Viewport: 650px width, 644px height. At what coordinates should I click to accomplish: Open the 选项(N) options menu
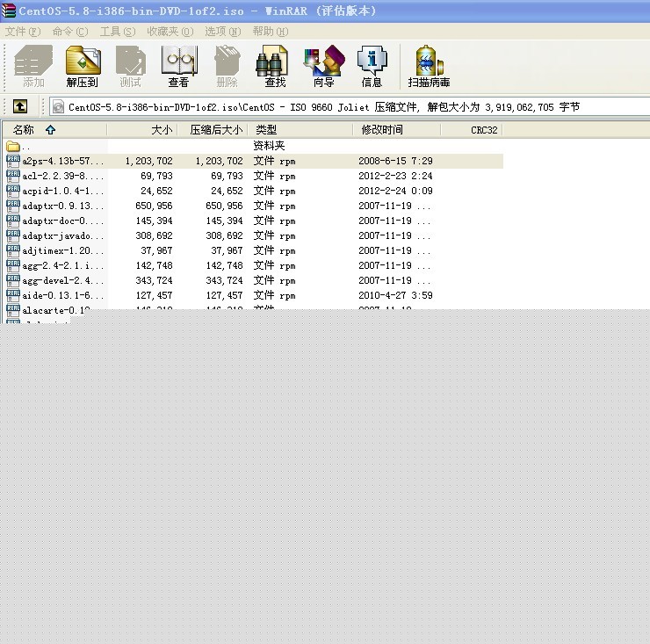coord(222,32)
